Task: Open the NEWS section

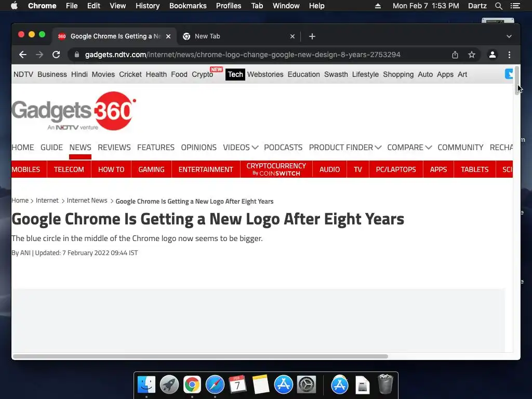Action: pos(81,148)
